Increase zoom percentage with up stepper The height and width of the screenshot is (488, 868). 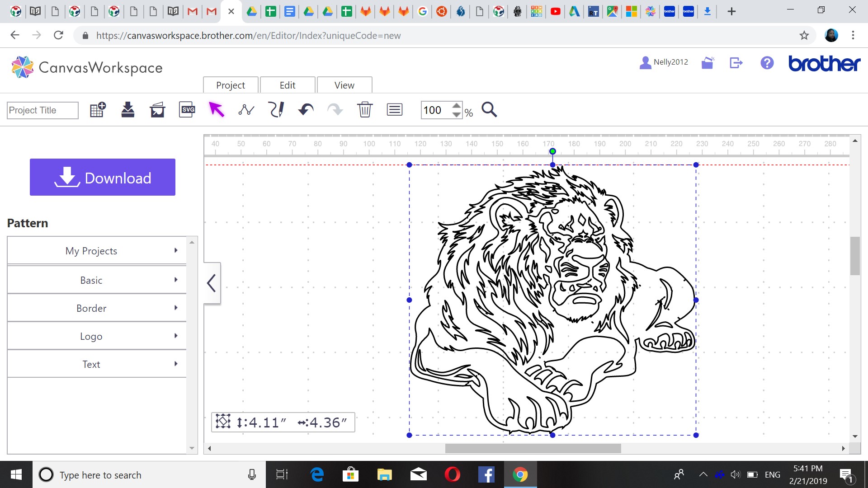point(457,106)
